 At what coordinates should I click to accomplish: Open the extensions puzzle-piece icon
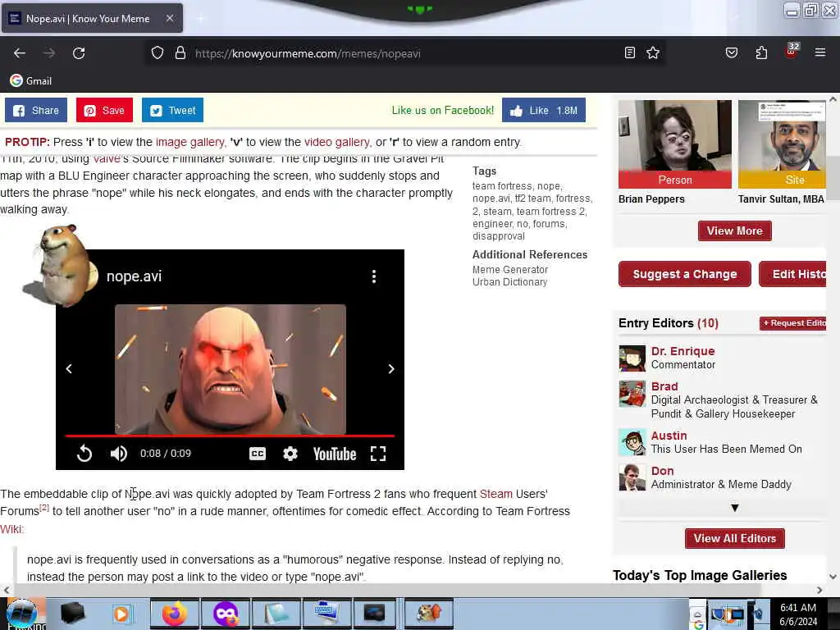tap(761, 52)
